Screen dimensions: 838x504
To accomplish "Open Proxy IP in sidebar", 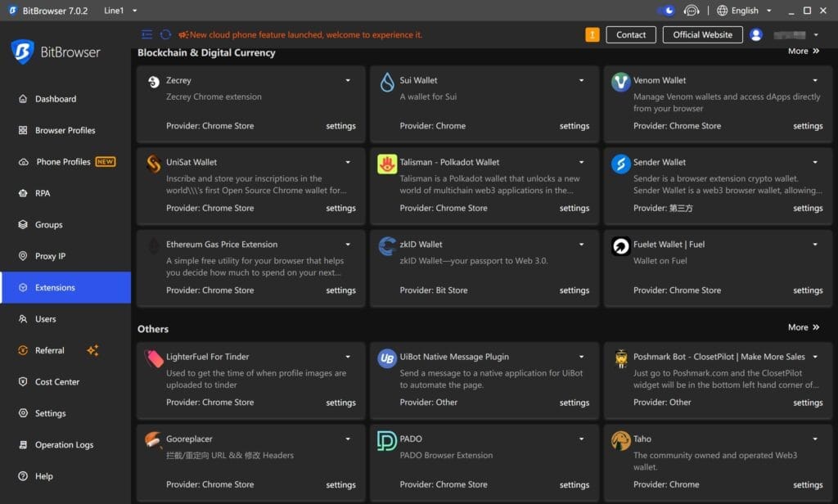I will click(65, 256).
